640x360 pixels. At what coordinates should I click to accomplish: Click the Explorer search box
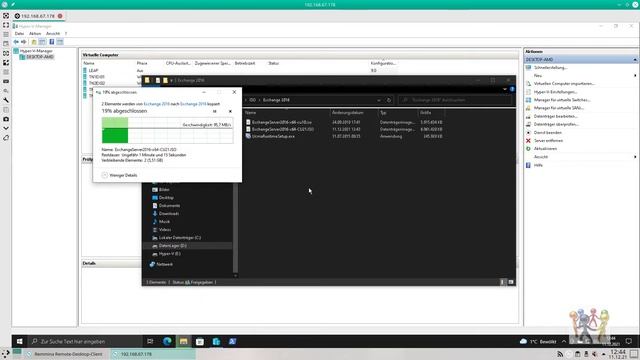(x=454, y=100)
